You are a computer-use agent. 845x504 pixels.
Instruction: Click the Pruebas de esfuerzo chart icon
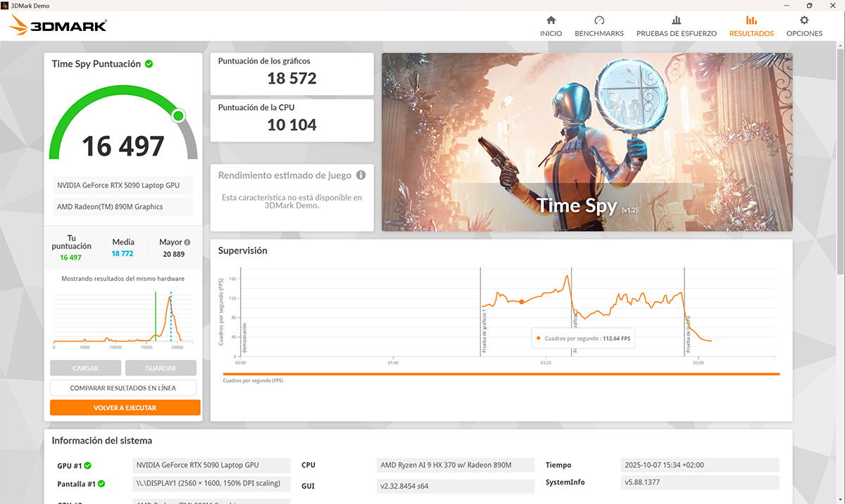click(676, 20)
